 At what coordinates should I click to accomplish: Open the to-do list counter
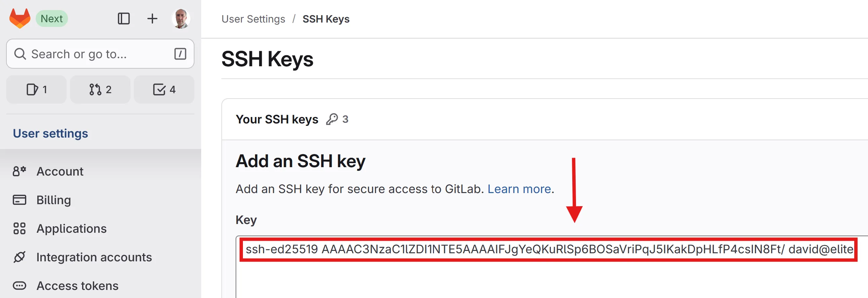164,89
